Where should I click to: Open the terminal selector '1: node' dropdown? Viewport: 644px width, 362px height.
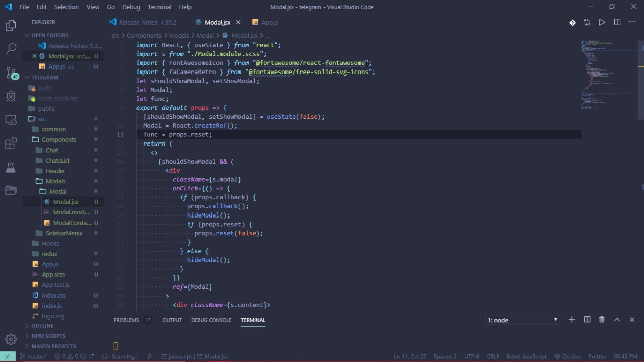click(522, 320)
